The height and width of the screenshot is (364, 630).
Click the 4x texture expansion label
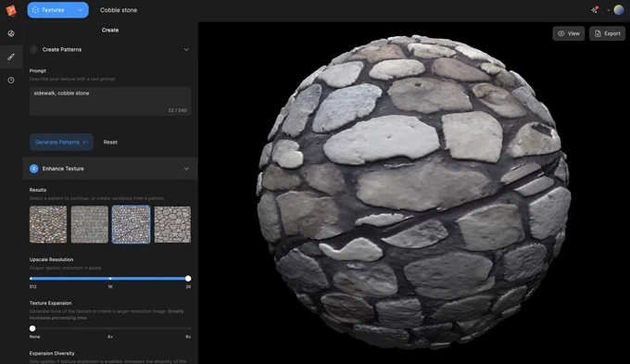click(110, 337)
